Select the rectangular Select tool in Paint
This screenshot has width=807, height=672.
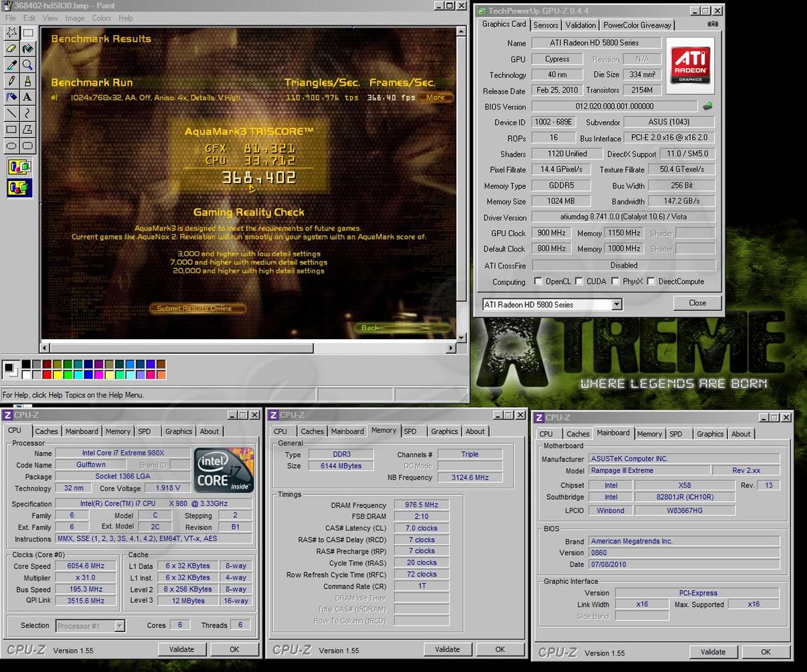(x=28, y=32)
